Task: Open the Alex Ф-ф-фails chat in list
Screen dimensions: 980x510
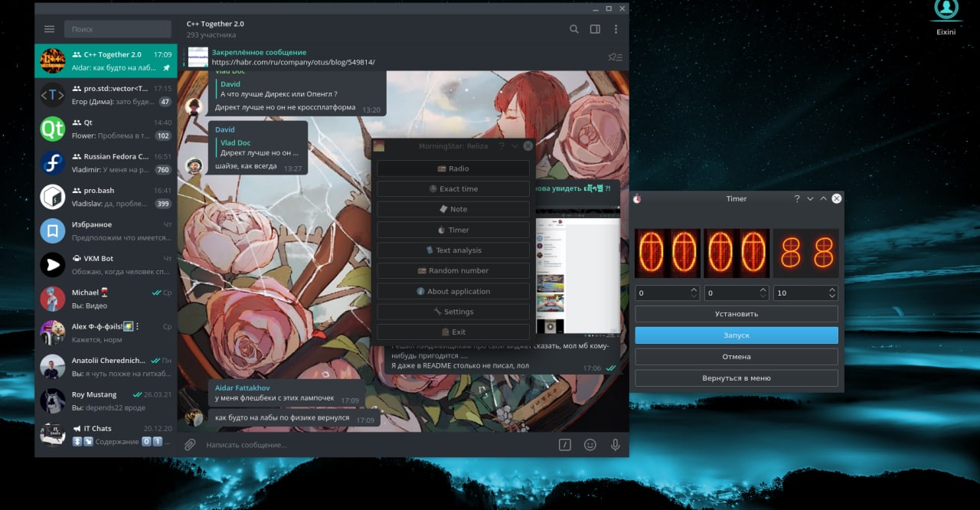Action: tap(106, 332)
